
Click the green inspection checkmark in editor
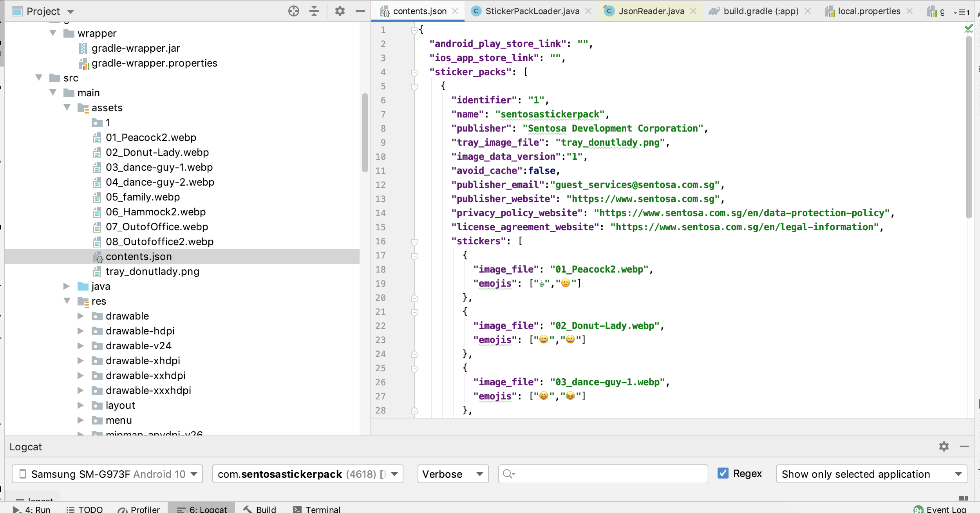click(969, 29)
